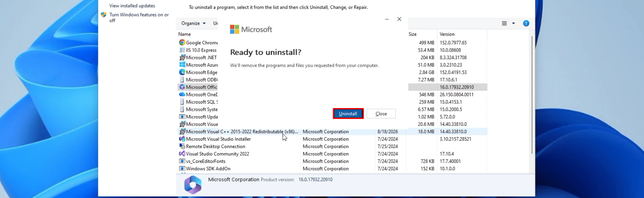This screenshot has width=644, height=198.
Task: Open Turn Windows features on or off
Action: click(139, 17)
